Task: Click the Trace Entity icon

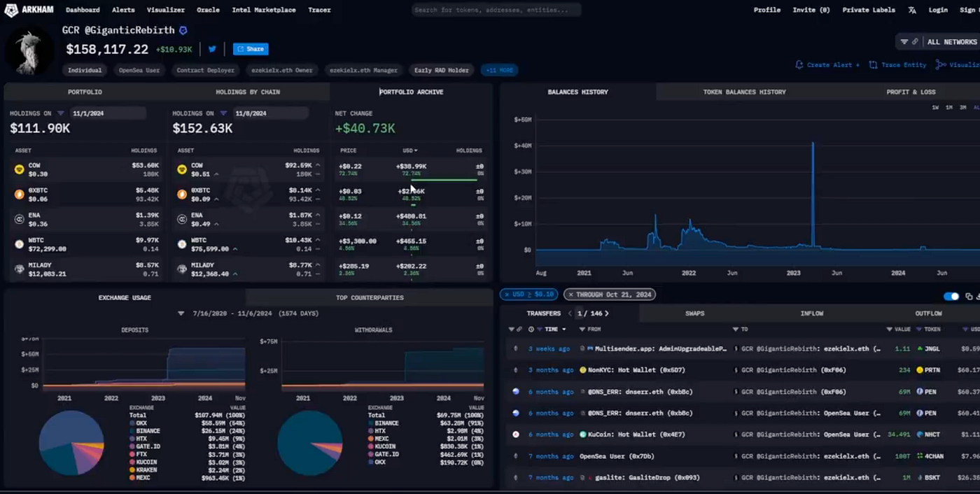Action: [873, 64]
